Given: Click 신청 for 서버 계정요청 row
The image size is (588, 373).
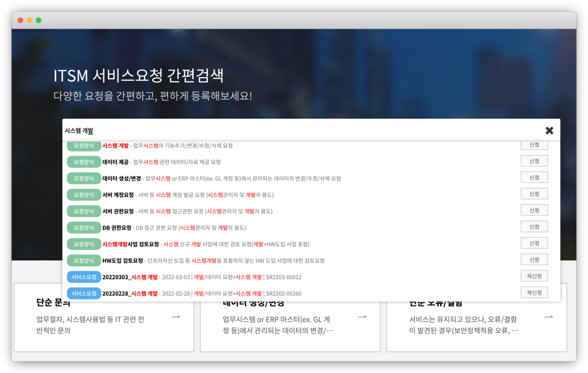Looking at the screenshot, I should (x=534, y=194).
